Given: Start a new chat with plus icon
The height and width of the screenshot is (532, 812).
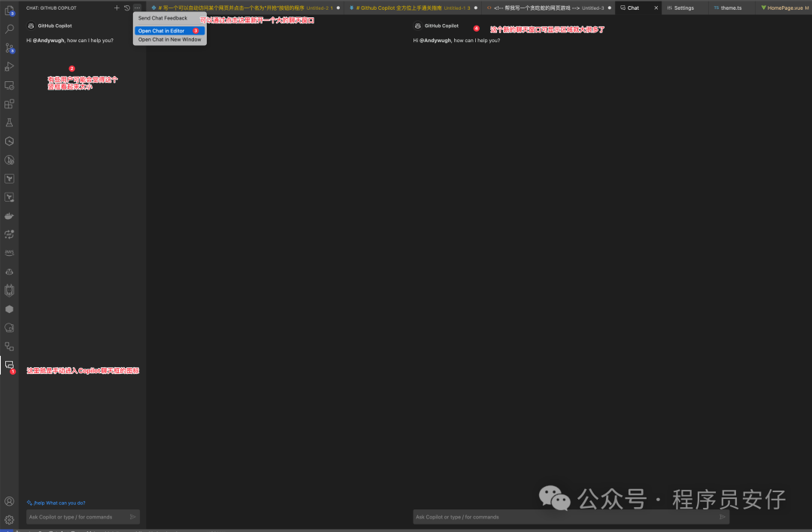Looking at the screenshot, I should [x=117, y=8].
